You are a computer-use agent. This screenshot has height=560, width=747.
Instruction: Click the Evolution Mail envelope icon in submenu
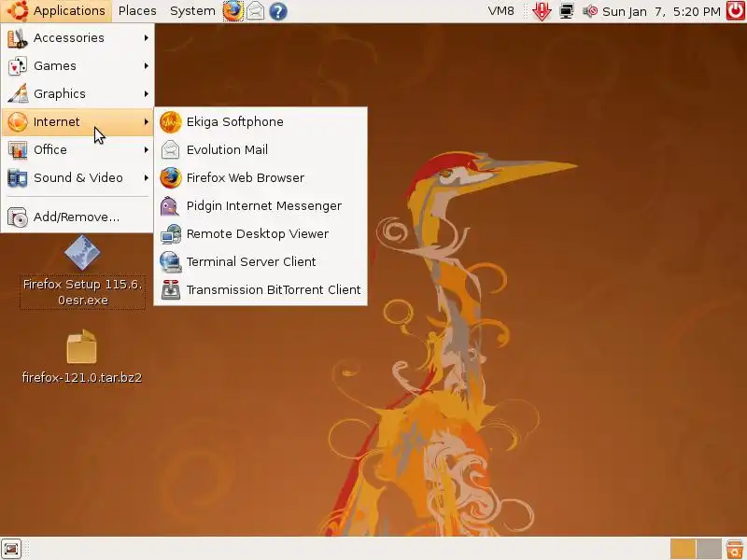[171, 149]
